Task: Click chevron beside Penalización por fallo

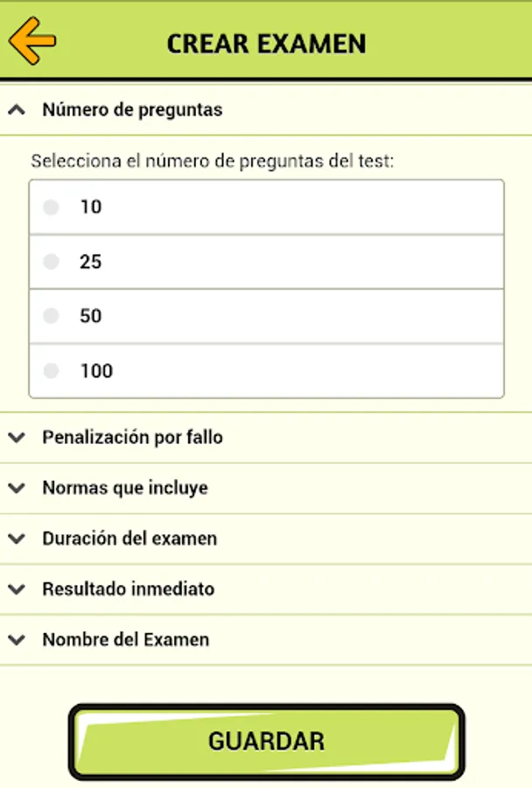Action: pyautogui.click(x=16, y=438)
